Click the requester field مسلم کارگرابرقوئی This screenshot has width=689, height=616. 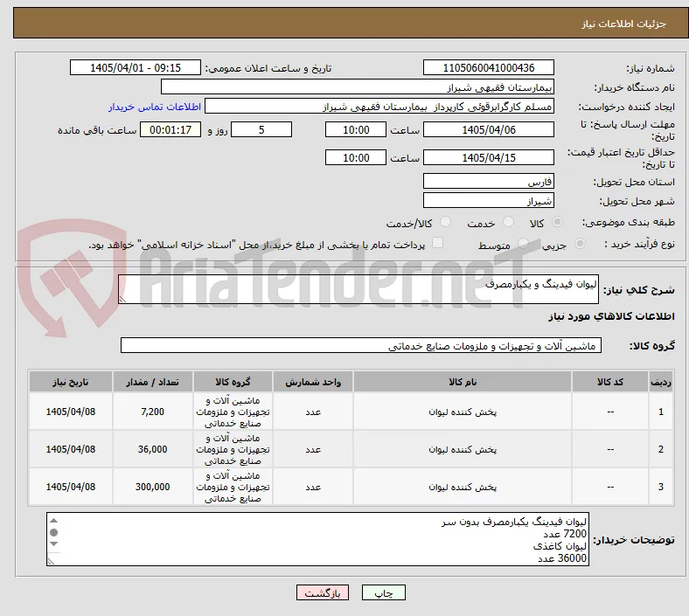pyautogui.click(x=379, y=107)
